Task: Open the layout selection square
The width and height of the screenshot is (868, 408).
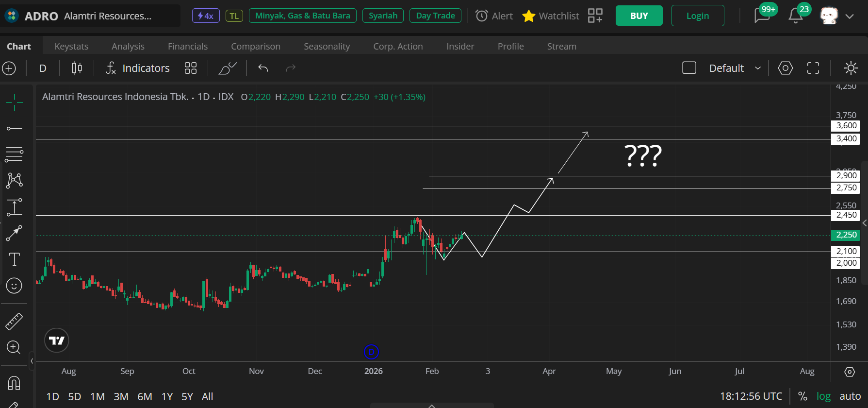Action: point(689,68)
